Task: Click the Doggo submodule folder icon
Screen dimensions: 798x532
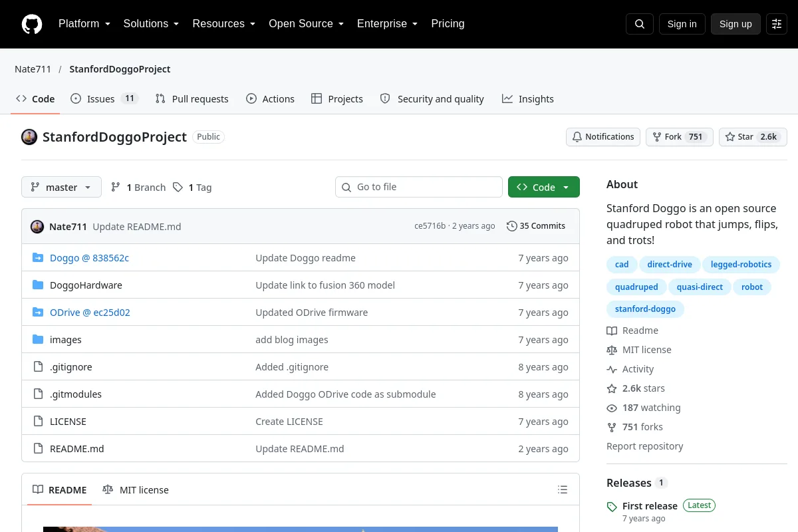Action: click(x=38, y=258)
